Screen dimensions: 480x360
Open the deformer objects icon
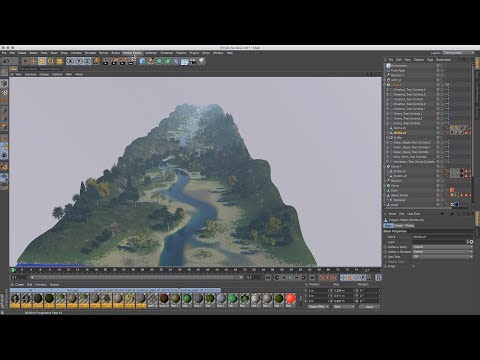tap(176, 61)
